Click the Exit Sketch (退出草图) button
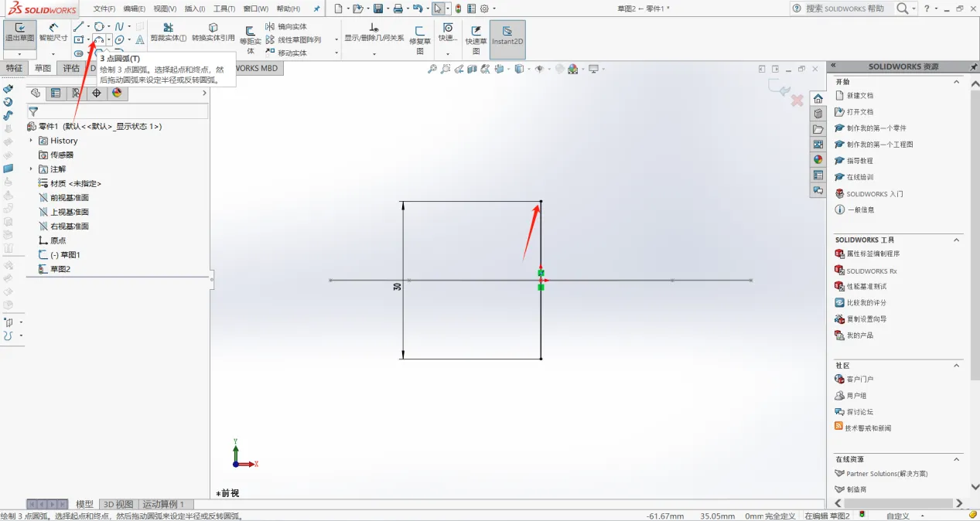Image resolution: width=980 pixels, height=521 pixels. click(19, 34)
